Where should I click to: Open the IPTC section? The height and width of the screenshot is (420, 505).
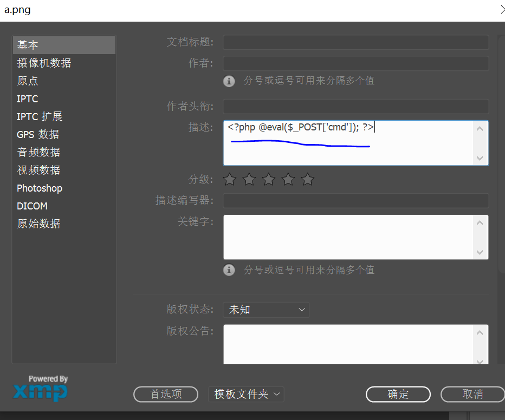pos(64,99)
